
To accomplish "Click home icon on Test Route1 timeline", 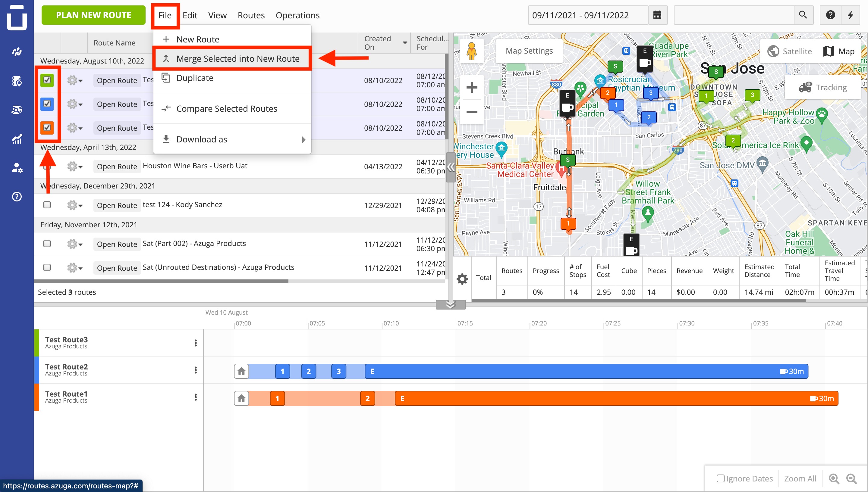I will coord(241,398).
